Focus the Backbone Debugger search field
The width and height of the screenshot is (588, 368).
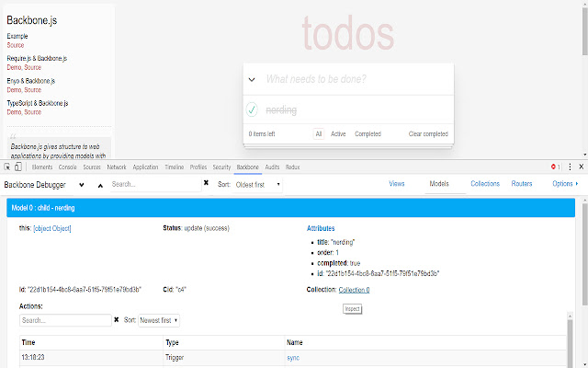point(155,184)
